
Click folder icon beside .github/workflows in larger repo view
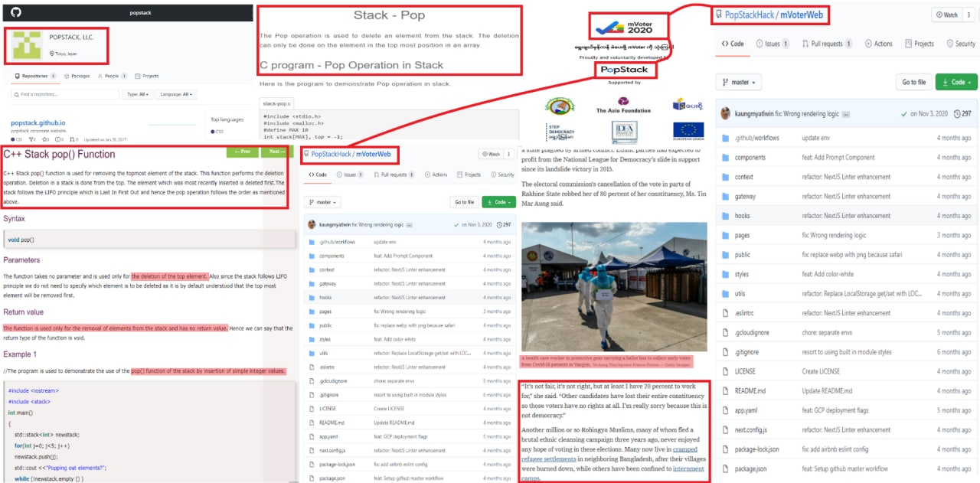click(x=727, y=138)
